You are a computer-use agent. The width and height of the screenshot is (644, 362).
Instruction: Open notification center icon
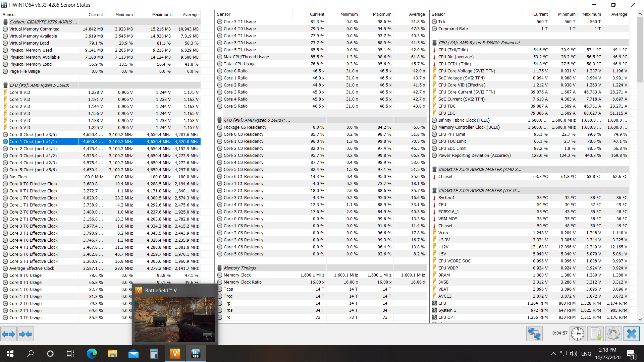pos(631,354)
